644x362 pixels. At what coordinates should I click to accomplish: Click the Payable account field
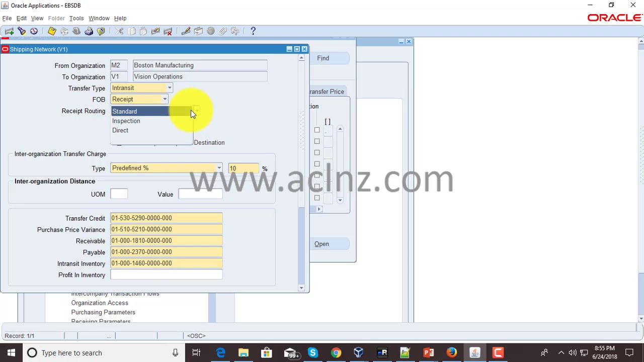point(167,252)
